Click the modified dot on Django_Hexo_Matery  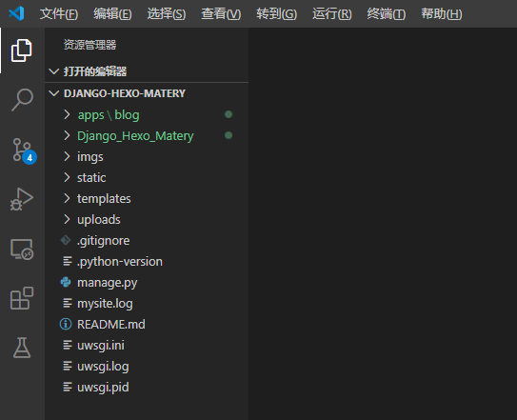point(229,135)
